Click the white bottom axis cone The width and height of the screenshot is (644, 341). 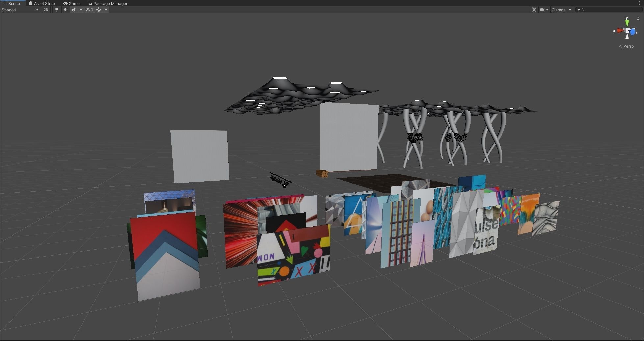click(x=627, y=37)
